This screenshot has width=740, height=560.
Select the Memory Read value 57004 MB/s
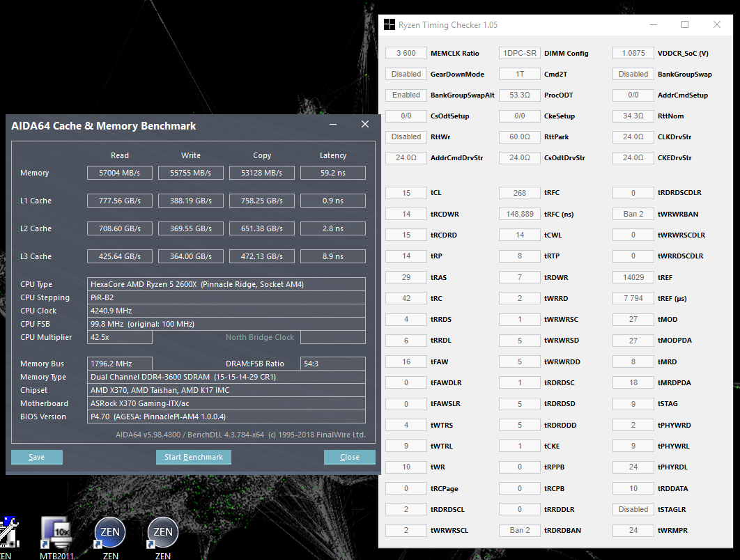(119, 173)
